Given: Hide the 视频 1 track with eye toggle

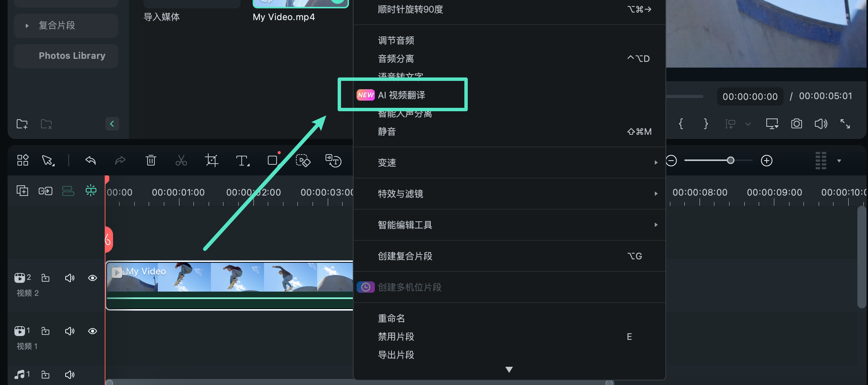Looking at the screenshot, I should point(93,331).
